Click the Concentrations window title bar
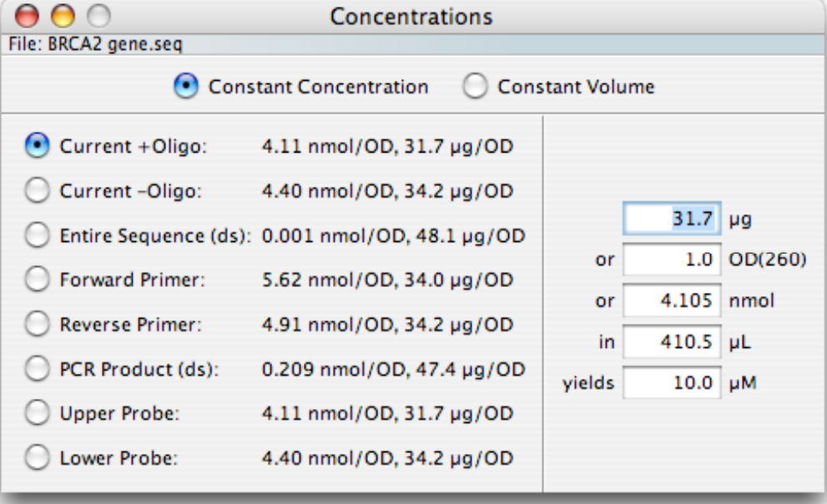The width and height of the screenshot is (827, 504). click(x=411, y=17)
